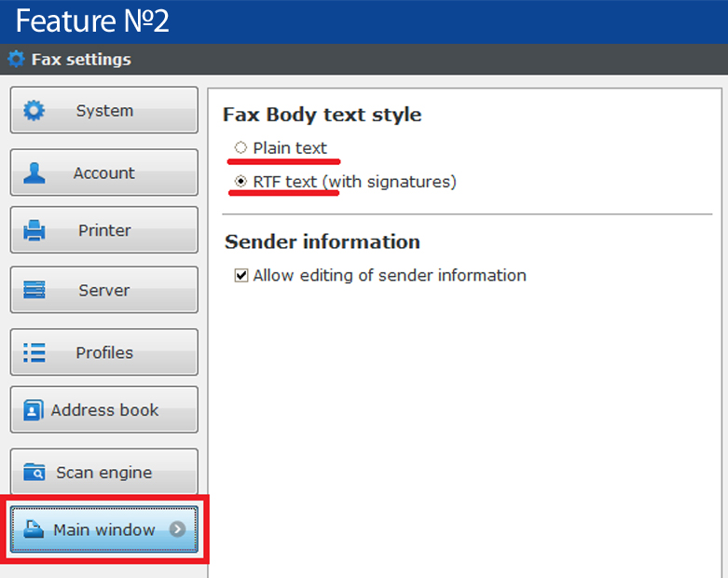This screenshot has width=728, height=578.
Task: Open the Profiles section
Action: pos(104,352)
